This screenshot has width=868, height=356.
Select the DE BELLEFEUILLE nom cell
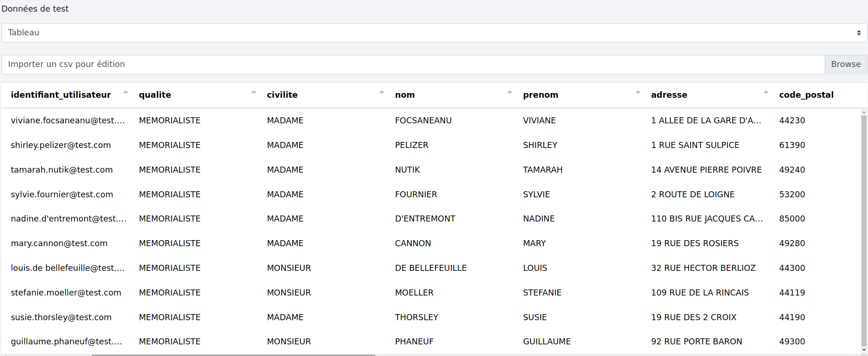430,268
